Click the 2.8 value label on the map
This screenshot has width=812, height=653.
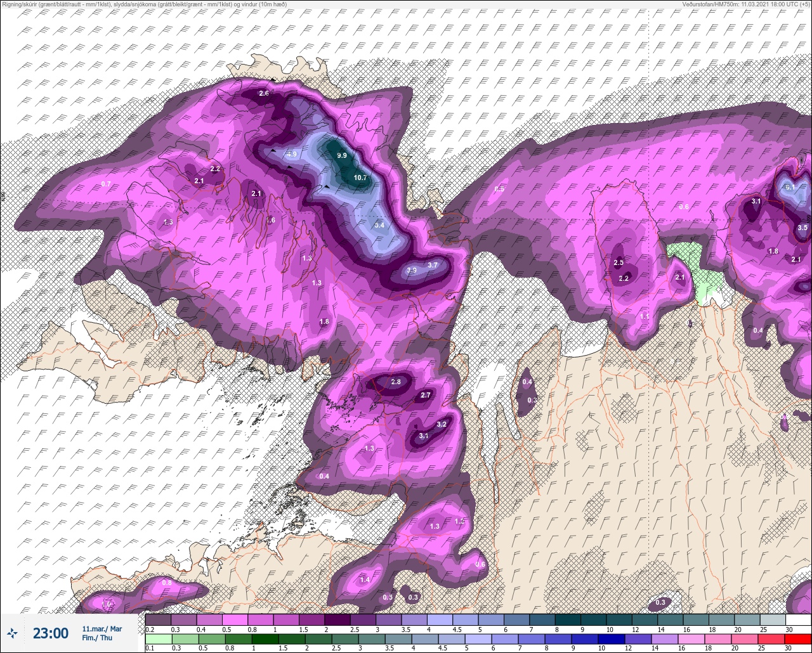tap(396, 382)
